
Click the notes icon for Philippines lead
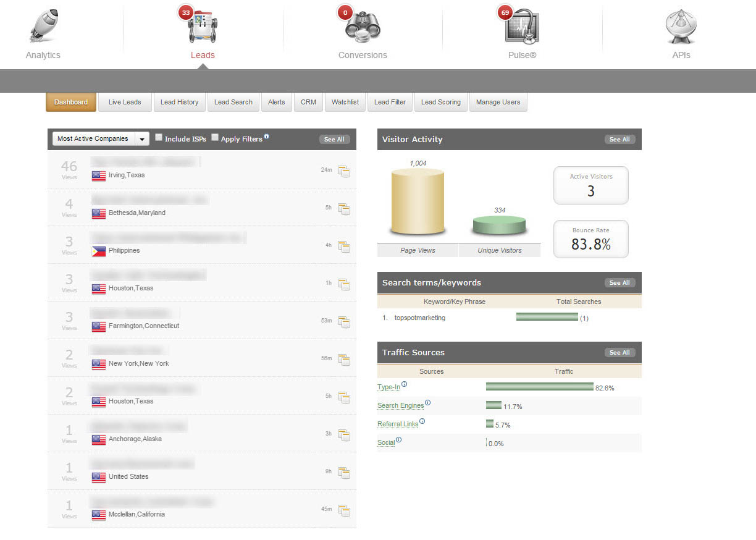click(x=344, y=247)
